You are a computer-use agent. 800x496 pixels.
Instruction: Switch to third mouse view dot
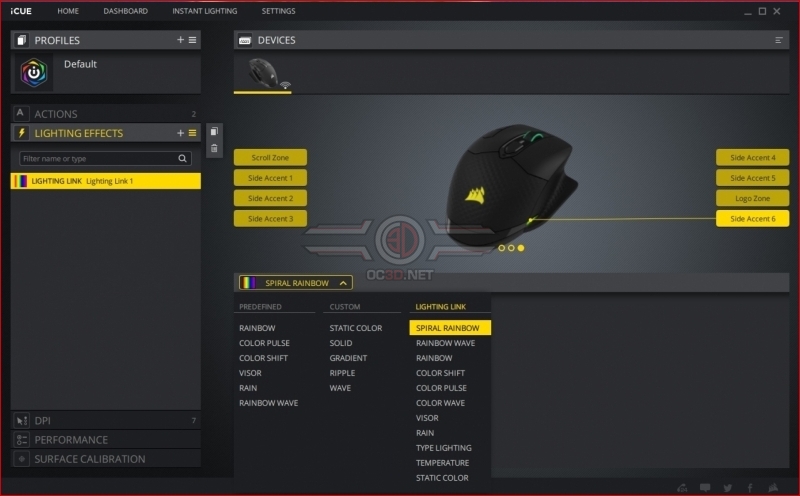click(x=521, y=248)
